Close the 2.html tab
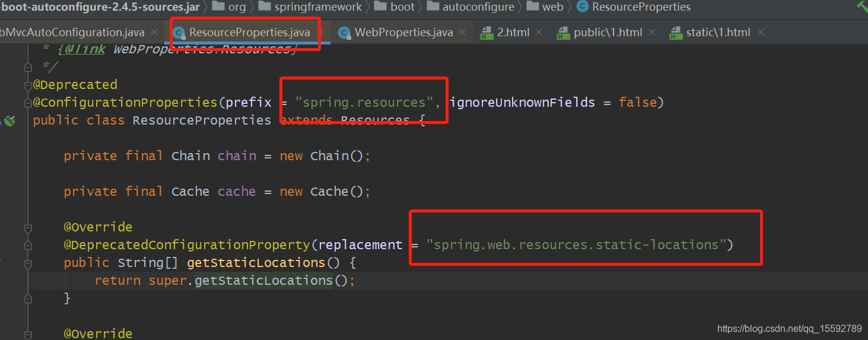Image resolution: width=868 pixels, height=340 pixels. point(539,33)
